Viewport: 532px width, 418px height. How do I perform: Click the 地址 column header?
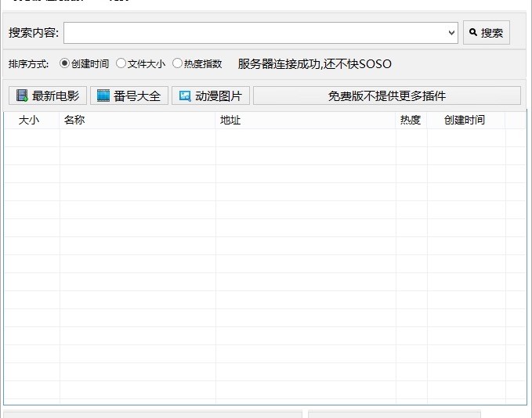[x=306, y=120]
